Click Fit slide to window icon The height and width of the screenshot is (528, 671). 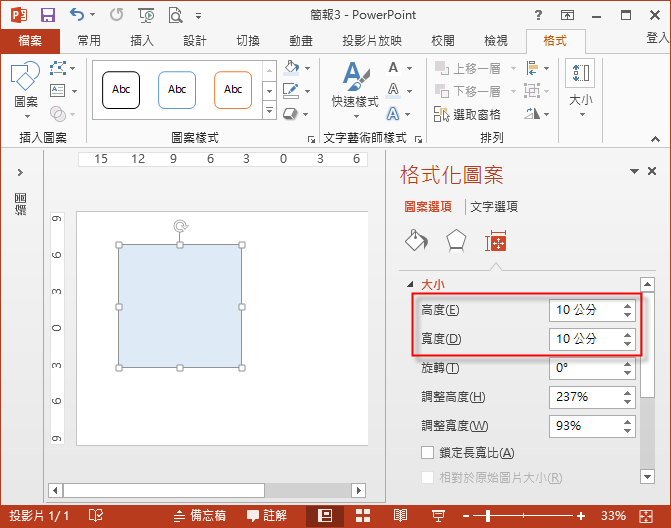[646, 516]
